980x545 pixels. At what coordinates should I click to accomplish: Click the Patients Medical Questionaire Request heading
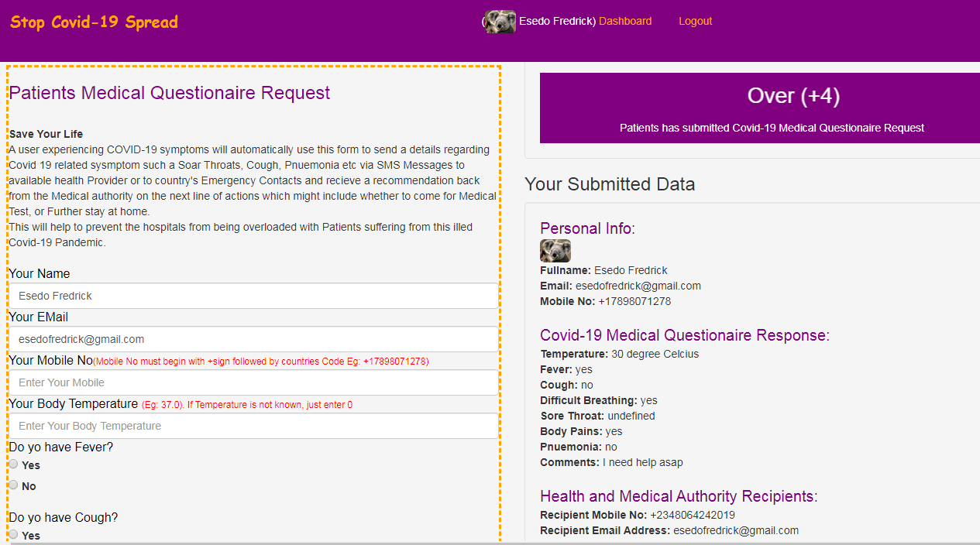(170, 93)
